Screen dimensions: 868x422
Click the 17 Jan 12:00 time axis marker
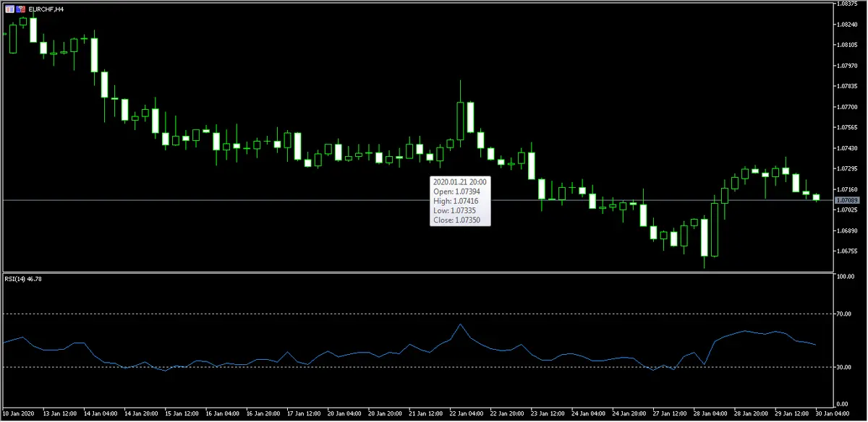(x=304, y=414)
